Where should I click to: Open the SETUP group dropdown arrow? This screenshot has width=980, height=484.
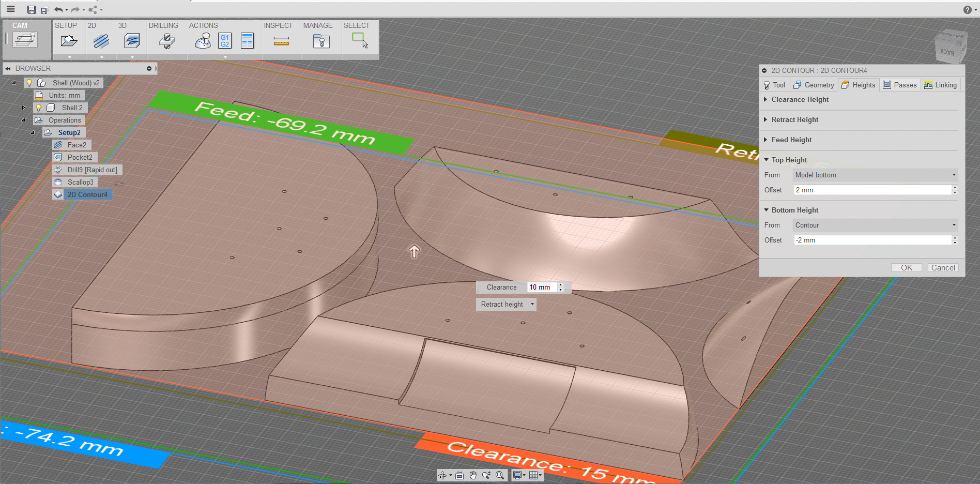(69, 57)
